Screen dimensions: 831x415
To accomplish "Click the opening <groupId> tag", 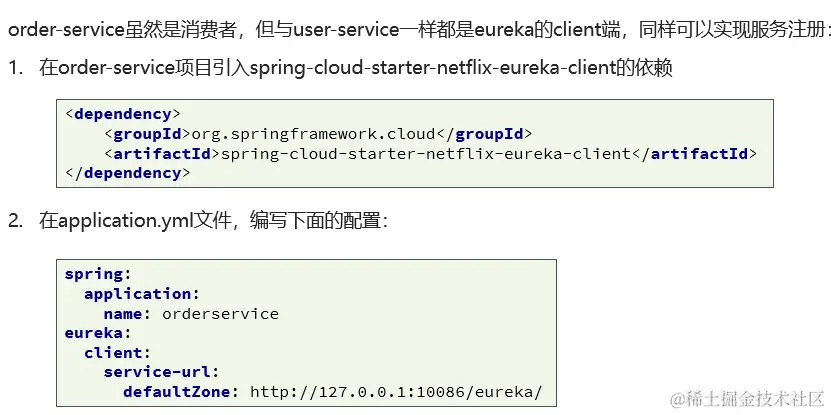I will tap(146, 134).
